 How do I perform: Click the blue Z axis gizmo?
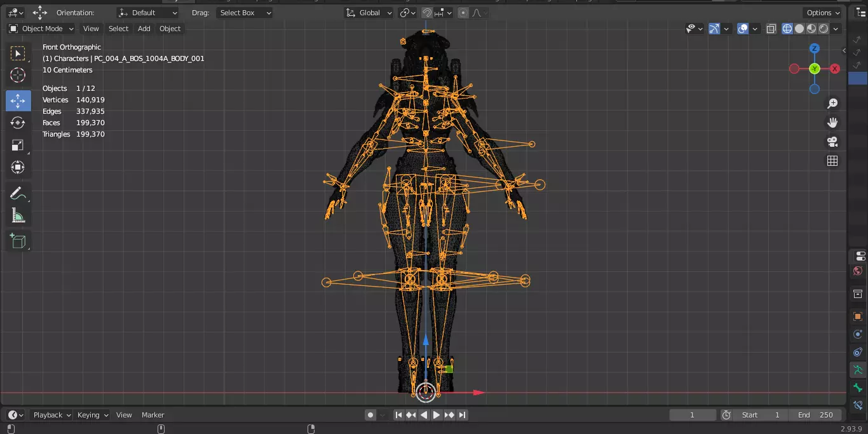point(815,48)
